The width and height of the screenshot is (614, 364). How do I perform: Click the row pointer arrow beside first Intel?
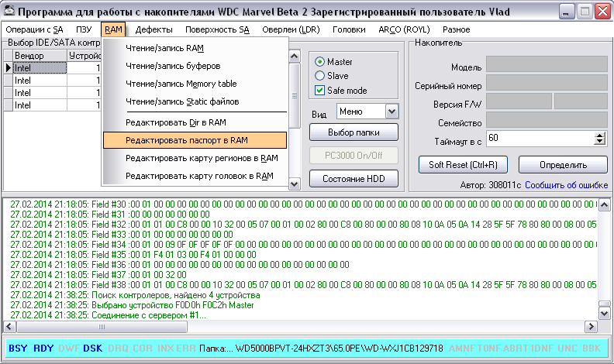9,68
